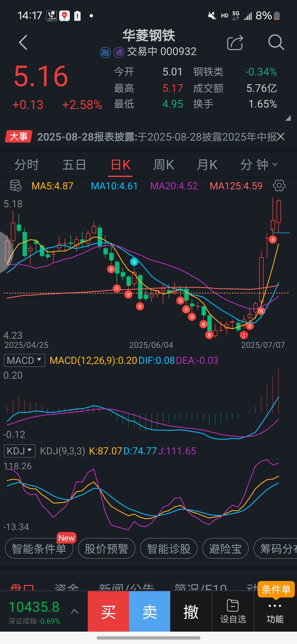Tap the map app notification icon
Screen dimensions: 297x644
pyautogui.click(x=64, y=16)
